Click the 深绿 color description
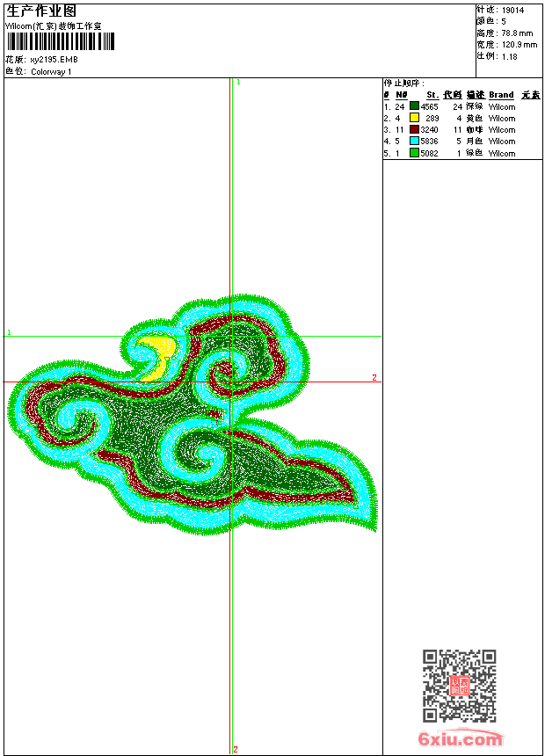 475,106
